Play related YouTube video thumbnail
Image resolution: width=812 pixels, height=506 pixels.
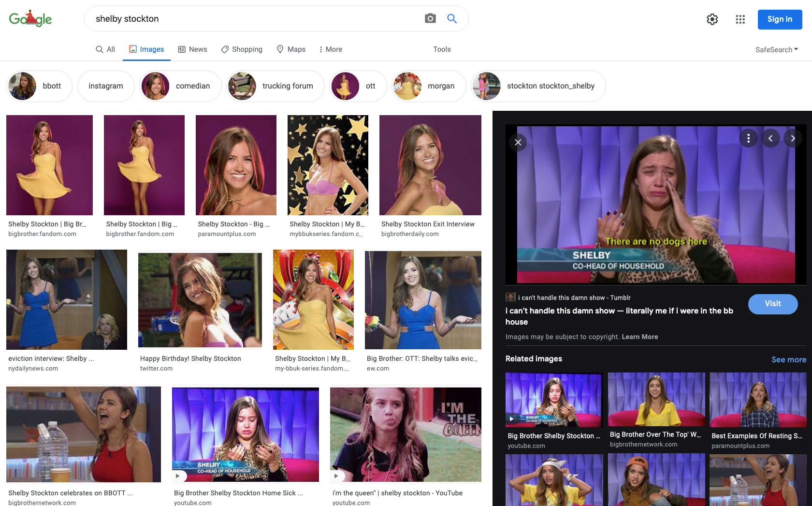coord(554,400)
